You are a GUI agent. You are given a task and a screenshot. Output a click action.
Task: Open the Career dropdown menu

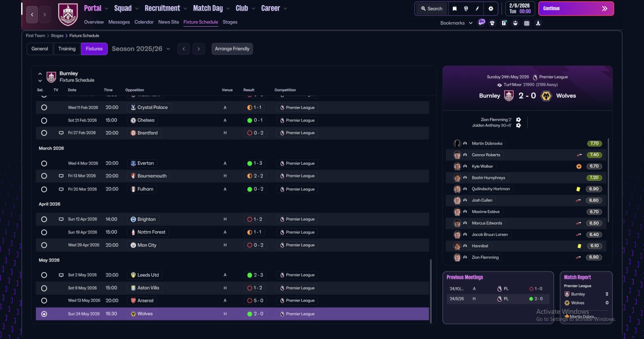(274, 8)
